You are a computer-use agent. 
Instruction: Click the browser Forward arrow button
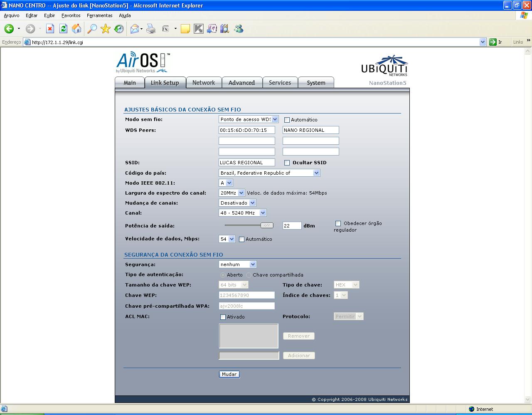pos(30,29)
